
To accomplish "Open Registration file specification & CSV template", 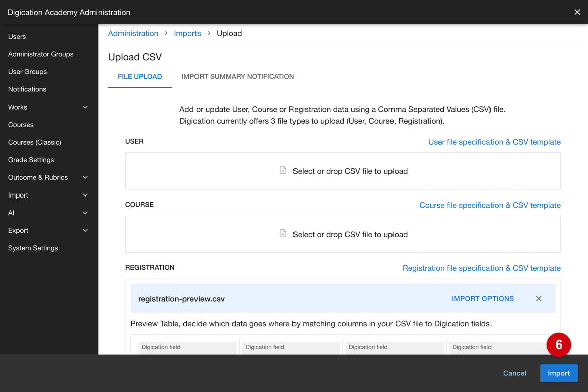I will tap(481, 268).
